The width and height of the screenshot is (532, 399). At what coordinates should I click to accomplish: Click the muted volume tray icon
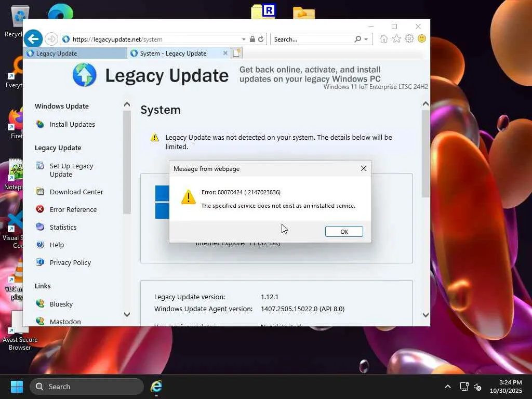[477, 387]
